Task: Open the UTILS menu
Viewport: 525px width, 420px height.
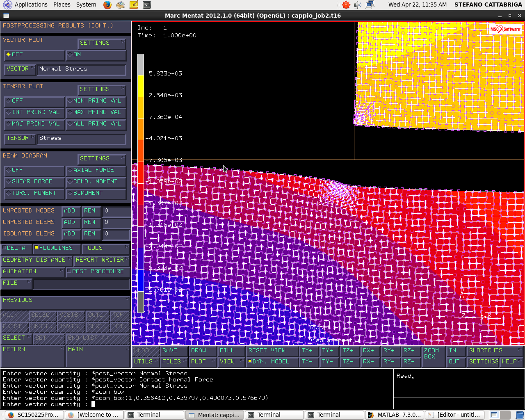Action: point(146,362)
